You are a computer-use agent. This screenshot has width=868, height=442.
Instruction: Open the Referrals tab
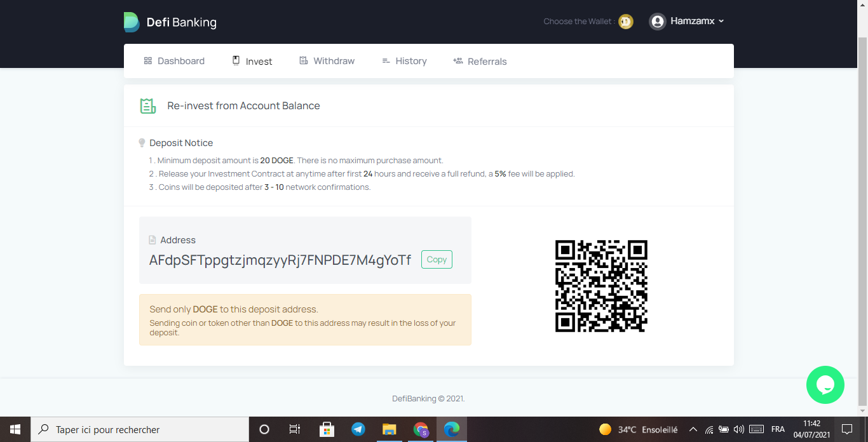480,61
